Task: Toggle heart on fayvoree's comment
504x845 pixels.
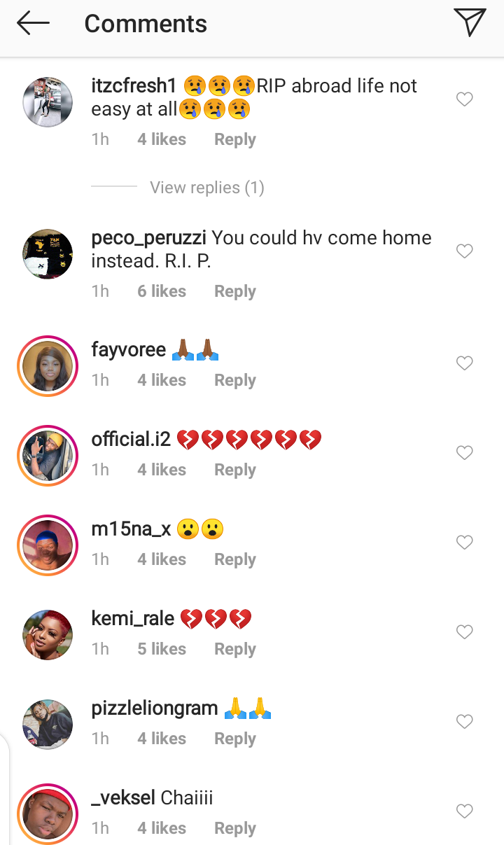Action: point(464,363)
